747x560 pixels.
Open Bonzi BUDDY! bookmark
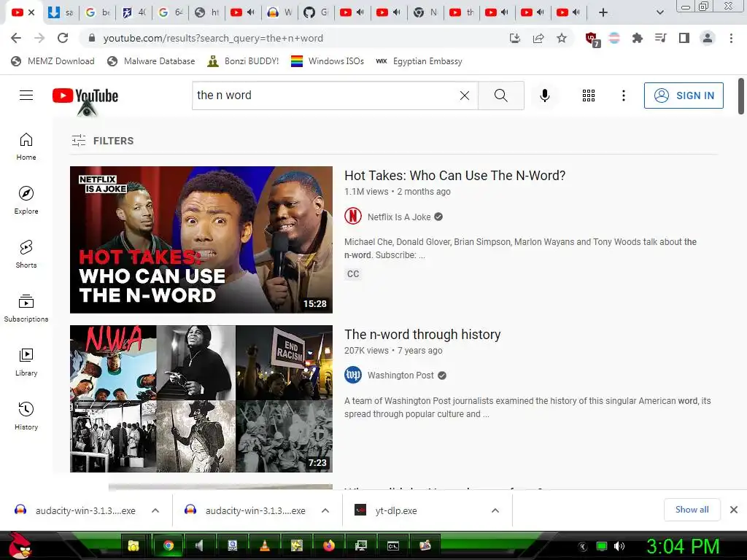coord(243,61)
